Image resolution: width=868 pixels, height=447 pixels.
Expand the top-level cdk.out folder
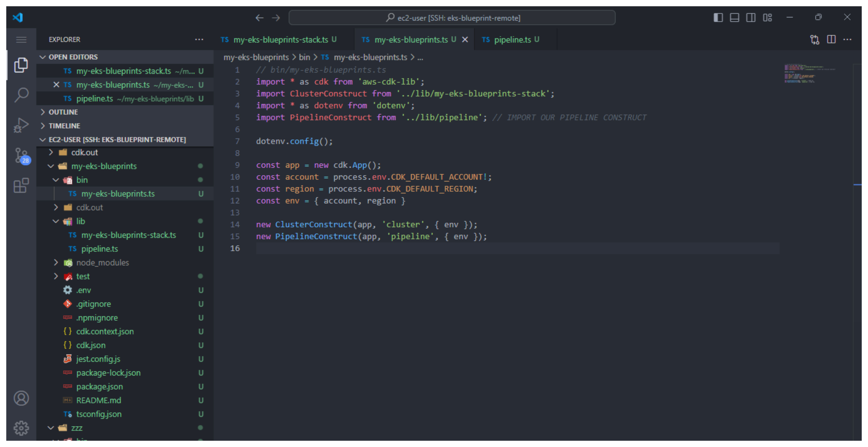coord(125,152)
